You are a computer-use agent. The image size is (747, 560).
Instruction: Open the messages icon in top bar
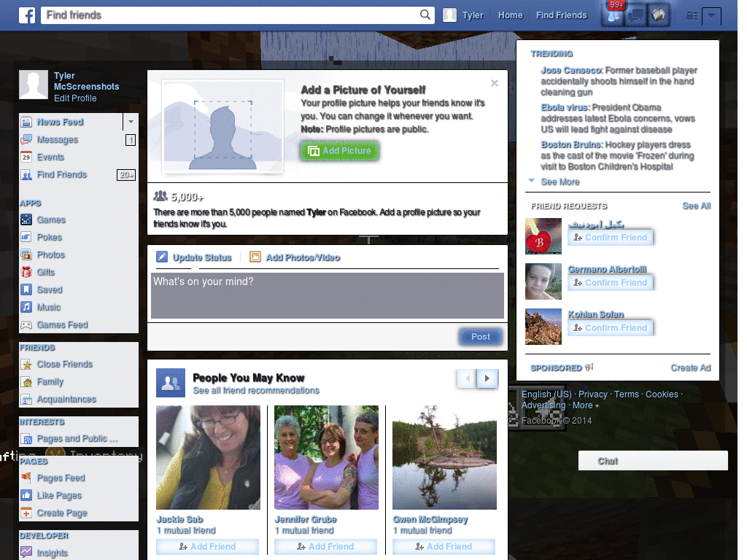click(x=635, y=15)
